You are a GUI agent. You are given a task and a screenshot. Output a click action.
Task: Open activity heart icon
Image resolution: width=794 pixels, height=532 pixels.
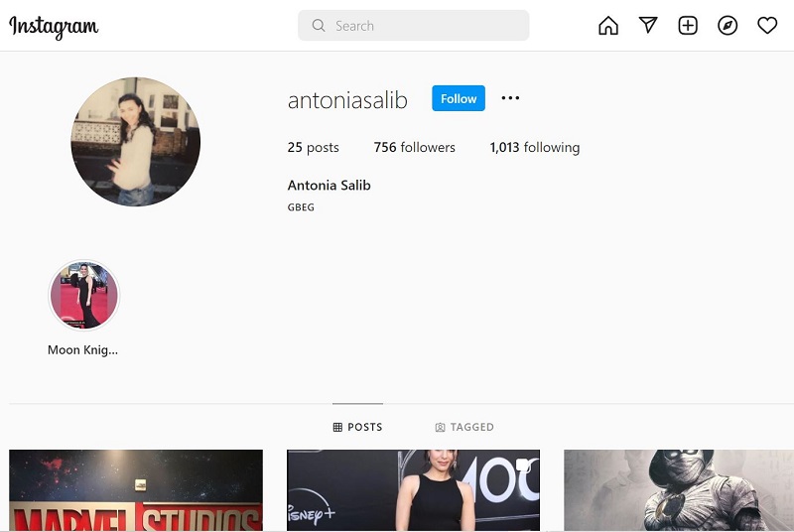pos(767,25)
